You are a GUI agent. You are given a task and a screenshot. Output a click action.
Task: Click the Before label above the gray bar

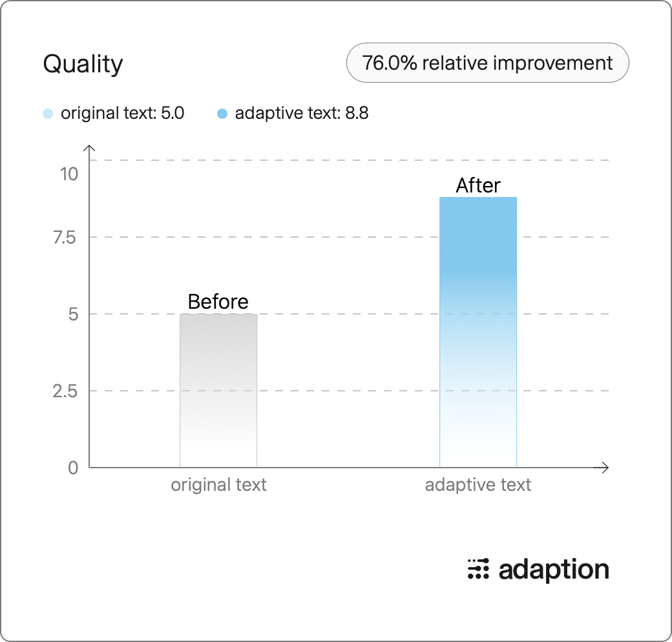(218, 302)
